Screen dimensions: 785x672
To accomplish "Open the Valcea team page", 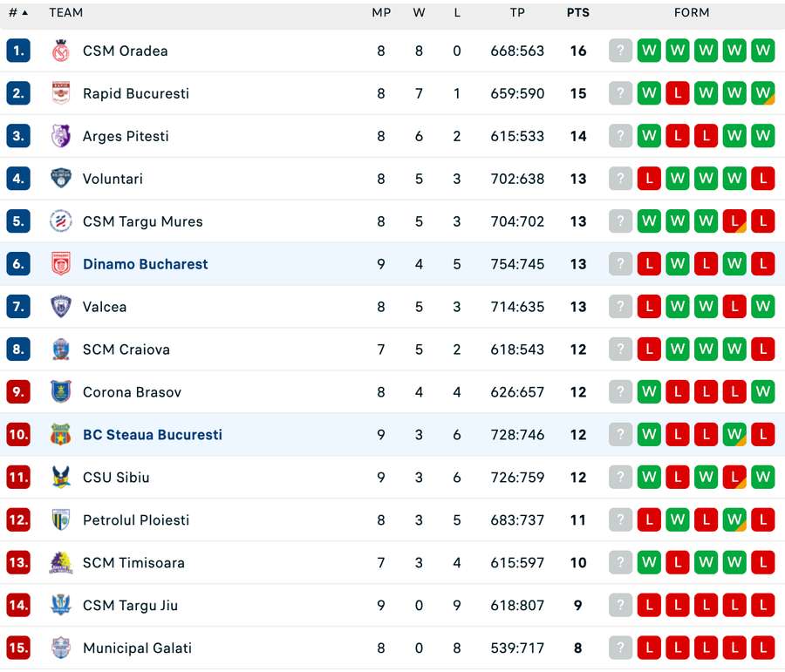I will 105,307.
